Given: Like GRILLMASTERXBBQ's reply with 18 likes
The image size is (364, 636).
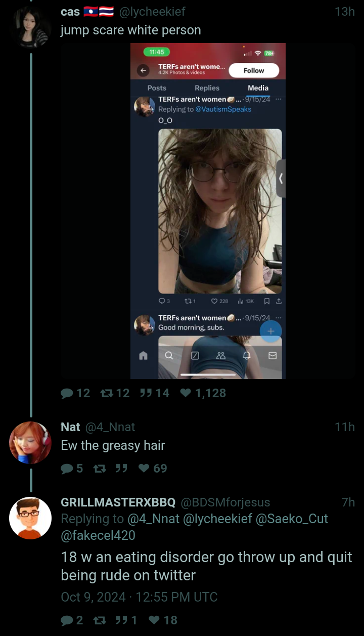Looking at the screenshot, I should 163,620.
